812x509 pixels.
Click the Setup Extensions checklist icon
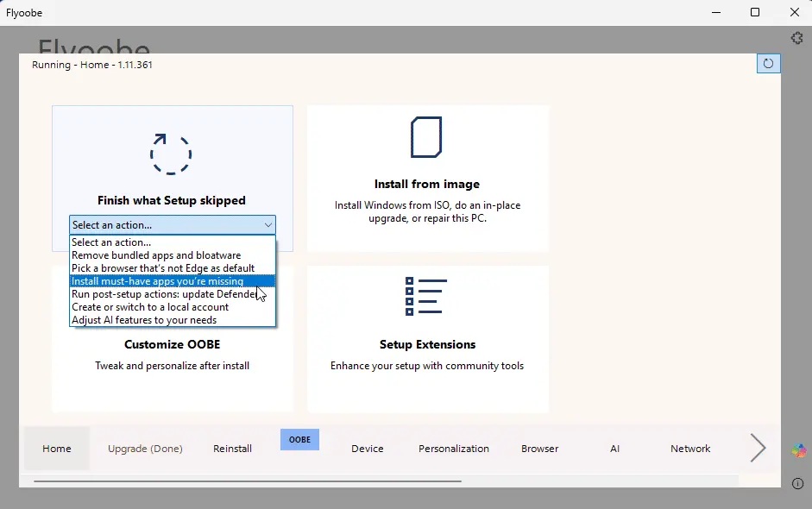(425, 296)
